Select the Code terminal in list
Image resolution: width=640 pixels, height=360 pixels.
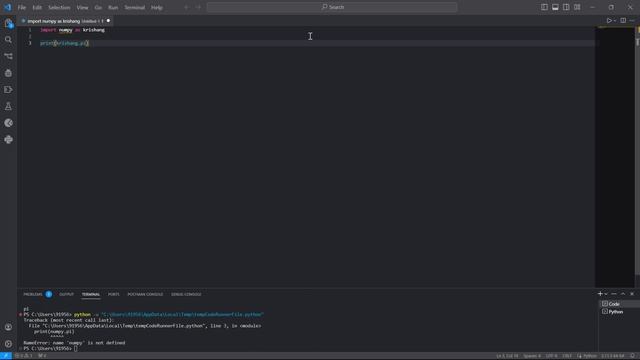click(619, 304)
